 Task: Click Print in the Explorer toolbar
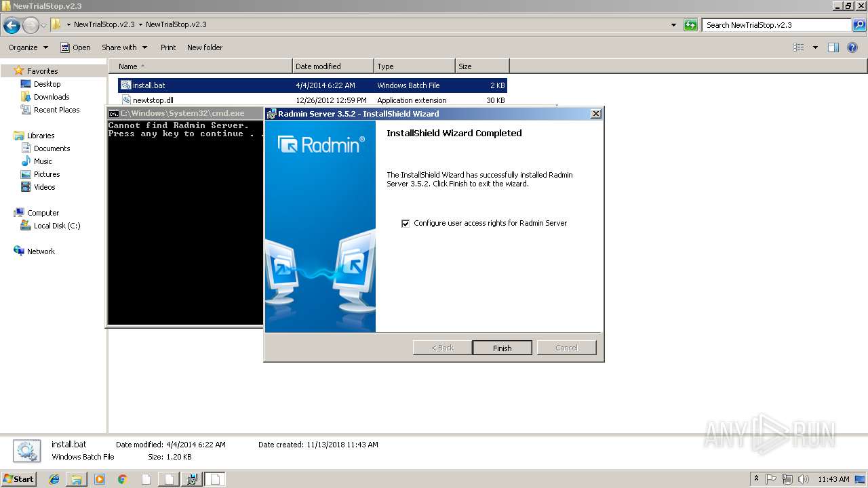point(168,47)
